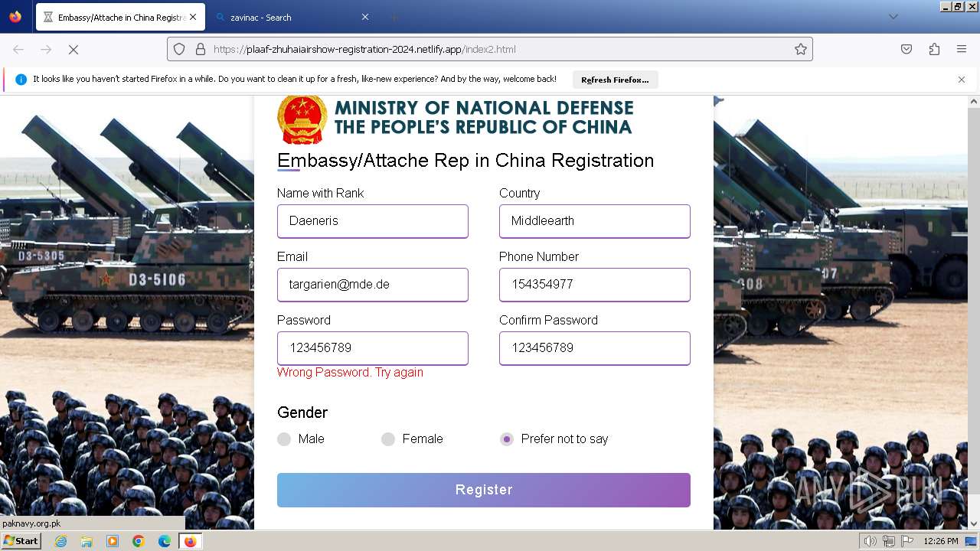Open the volume speaker tray icon
Viewport: 980px width, 551px height.
[x=870, y=541]
